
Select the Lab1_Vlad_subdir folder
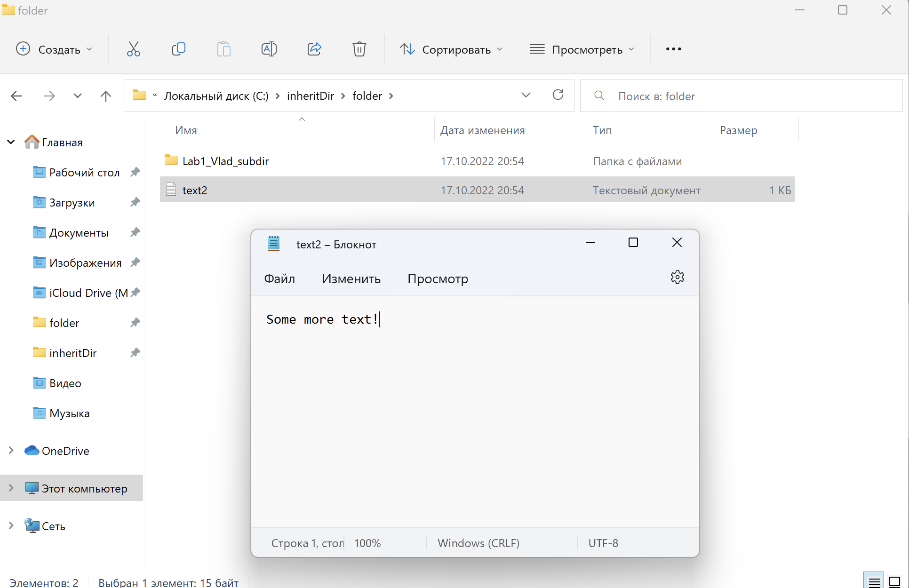tap(225, 161)
